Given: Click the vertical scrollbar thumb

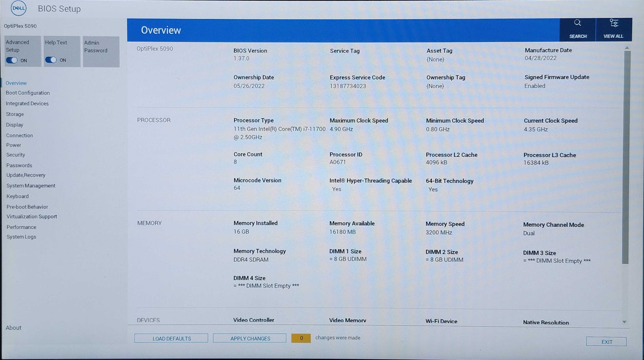Looking at the screenshot, I should click(x=625, y=157).
